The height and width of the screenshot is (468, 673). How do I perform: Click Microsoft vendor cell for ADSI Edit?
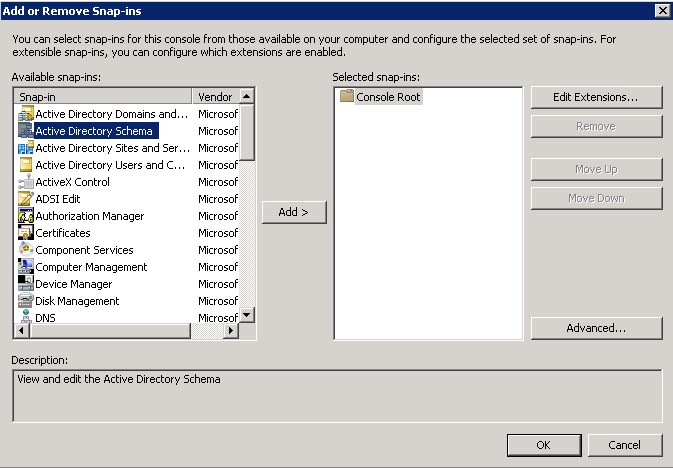point(218,199)
